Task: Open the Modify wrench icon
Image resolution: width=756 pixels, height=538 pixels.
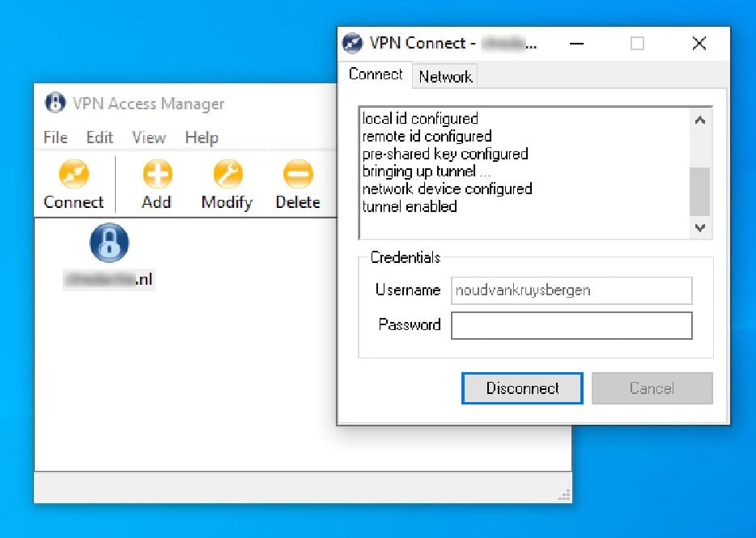Action: tap(227, 174)
